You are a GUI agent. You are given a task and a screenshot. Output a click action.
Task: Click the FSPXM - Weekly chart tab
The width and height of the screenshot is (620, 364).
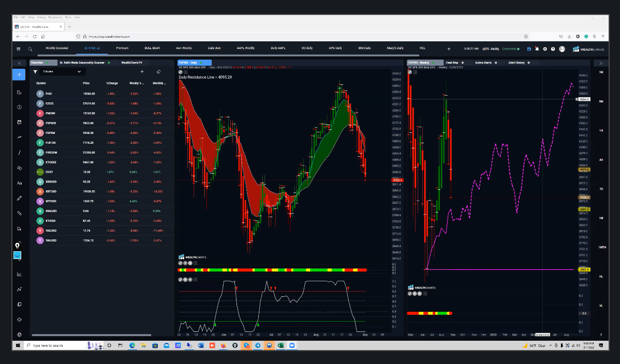point(425,63)
